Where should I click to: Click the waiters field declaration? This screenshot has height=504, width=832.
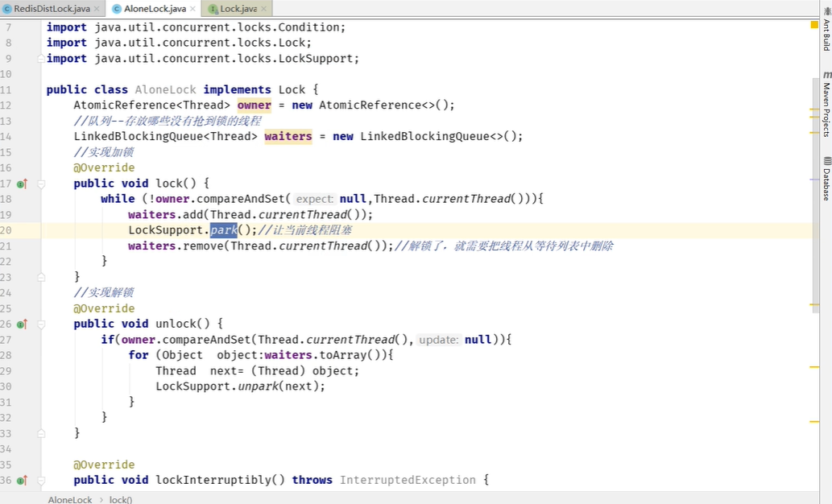click(288, 136)
